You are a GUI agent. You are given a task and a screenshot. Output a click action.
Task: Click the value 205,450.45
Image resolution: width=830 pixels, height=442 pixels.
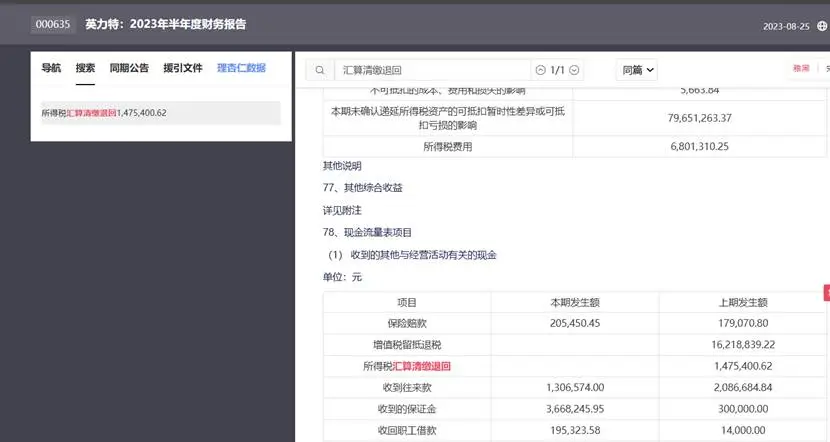pos(575,323)
